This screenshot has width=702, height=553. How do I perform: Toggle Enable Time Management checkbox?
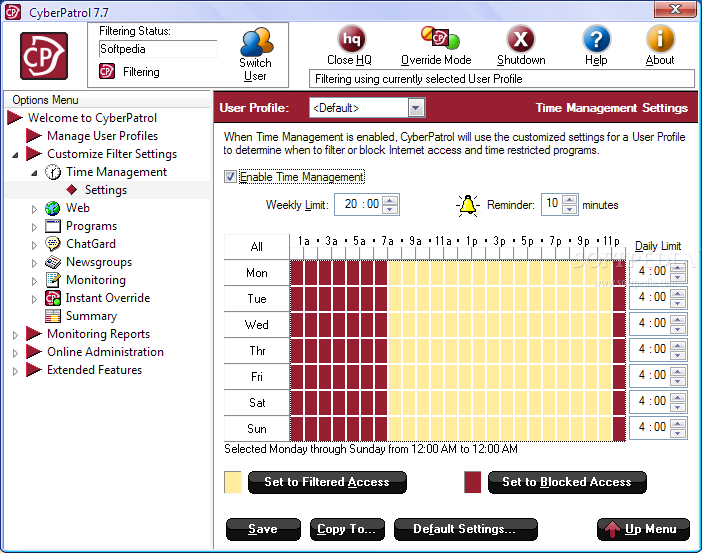(x=230, y=177)
